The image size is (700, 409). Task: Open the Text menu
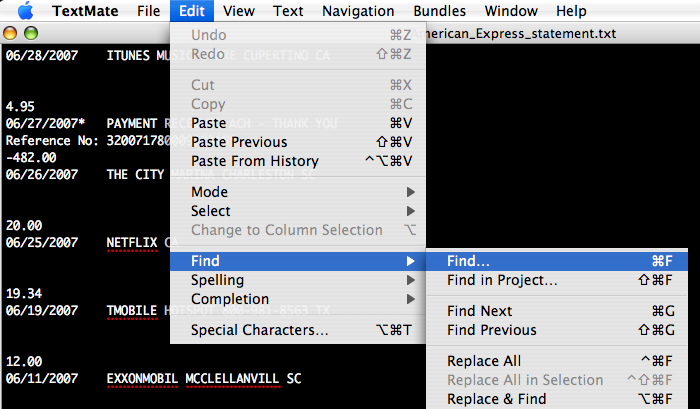[288, 11]
